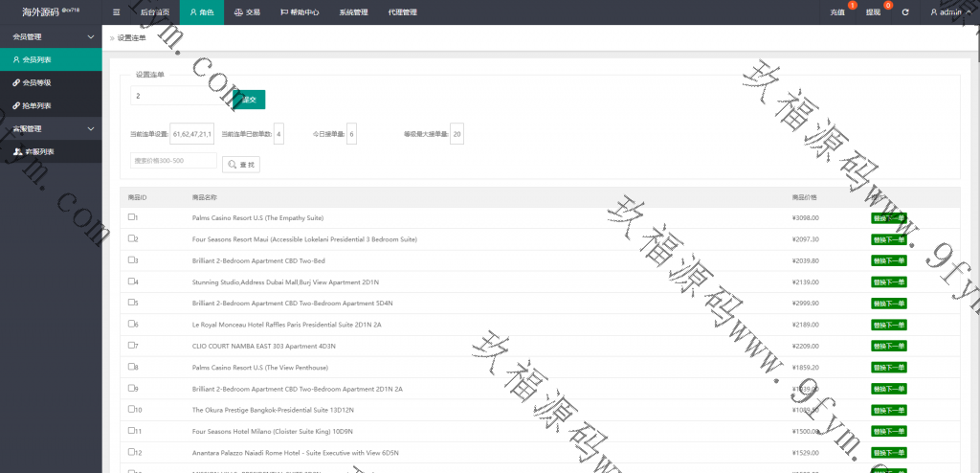This screenshot has height=473, width=980.
Task: Open 抢单列表 link-icon sidebar item
Action: [x=37, y=105]
